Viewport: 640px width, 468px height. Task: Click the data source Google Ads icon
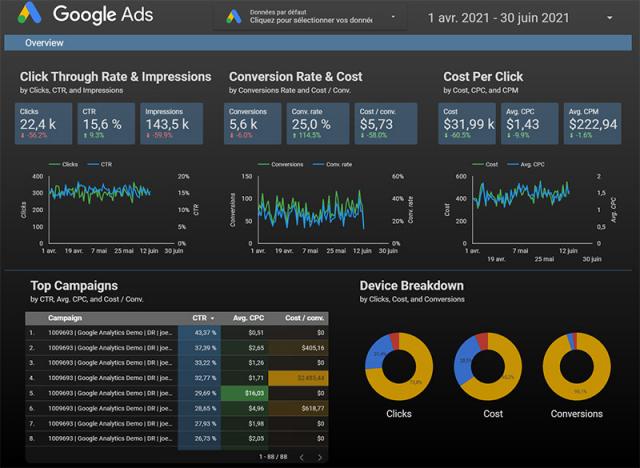(x=233, y=17)
